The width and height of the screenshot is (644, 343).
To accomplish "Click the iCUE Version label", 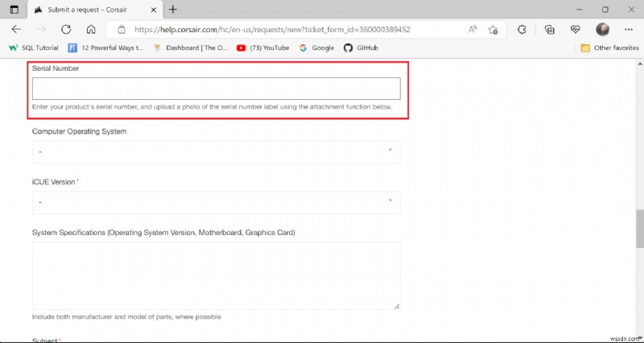I will 53,182.
